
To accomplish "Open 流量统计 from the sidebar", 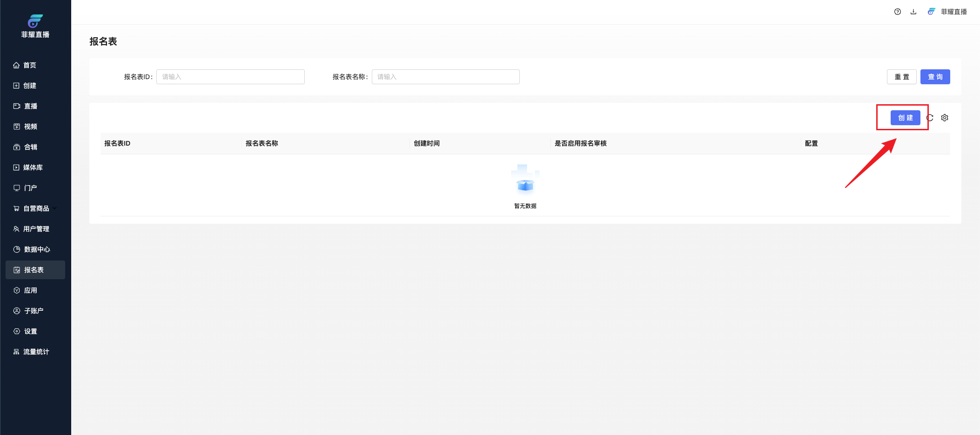I will pos(36,352).
